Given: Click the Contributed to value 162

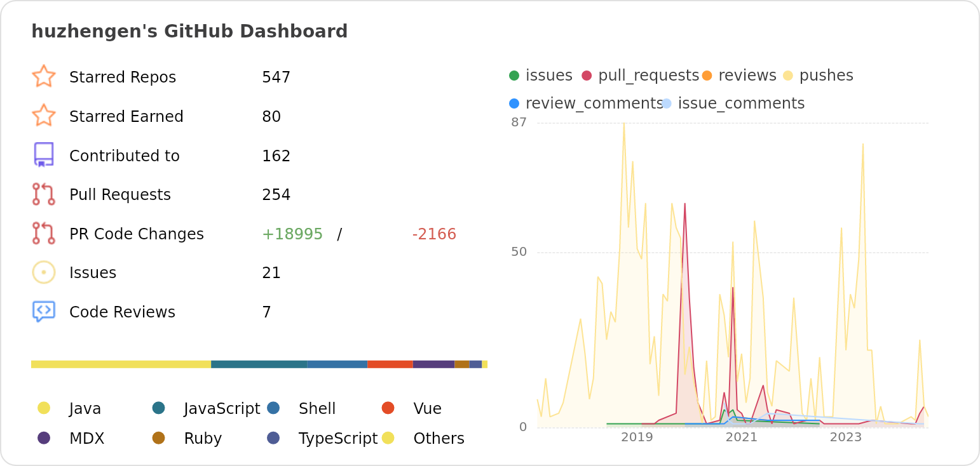Looking at the screenshot, I should tap(276, 156).
